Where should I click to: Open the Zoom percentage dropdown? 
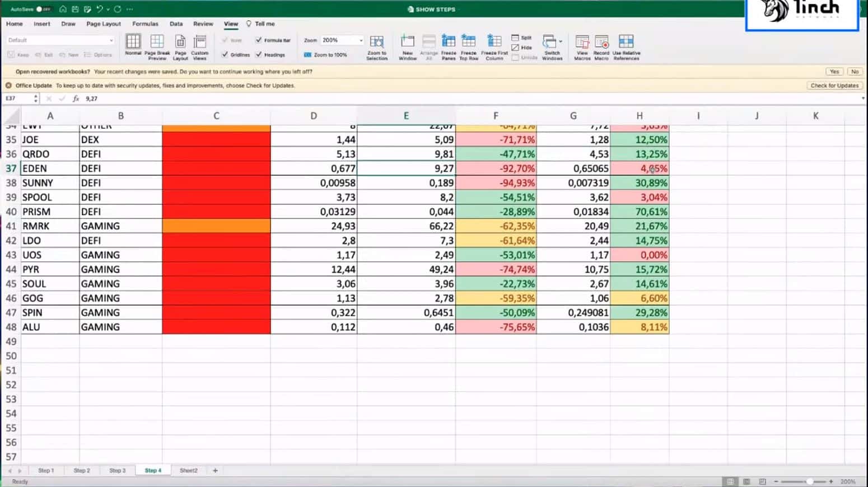[361, 40]
